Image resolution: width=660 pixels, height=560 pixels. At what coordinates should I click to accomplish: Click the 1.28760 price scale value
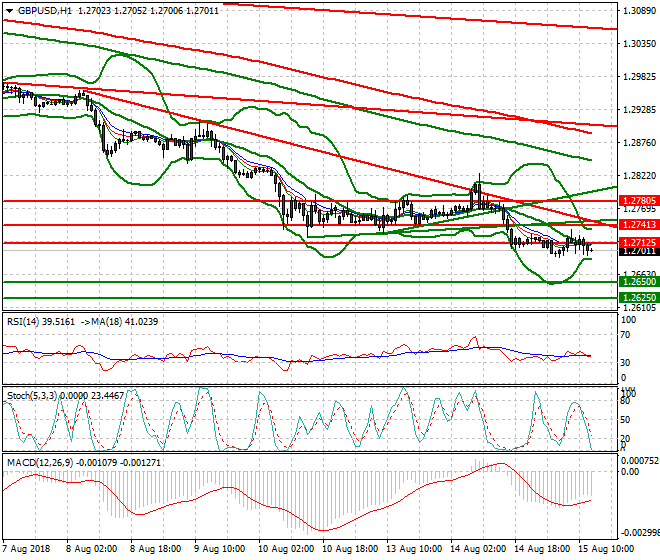(x=639, y=143)
